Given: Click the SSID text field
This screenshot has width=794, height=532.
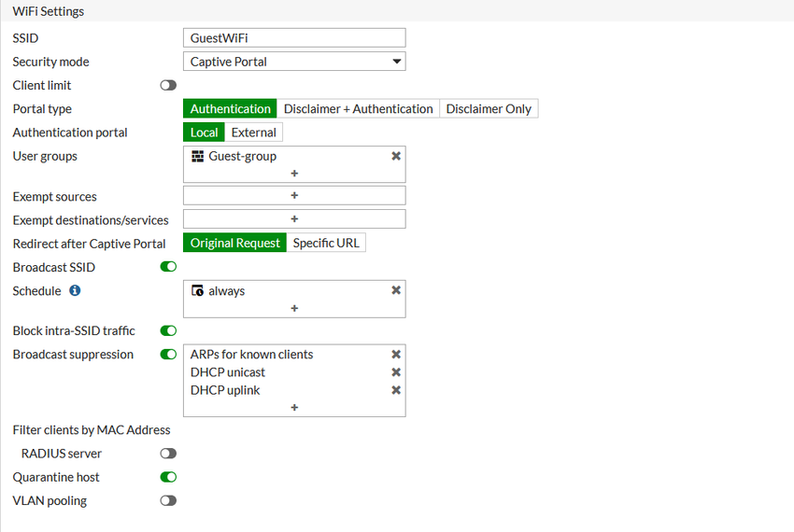Looking at the screenshot, I should tap(294, 38).
